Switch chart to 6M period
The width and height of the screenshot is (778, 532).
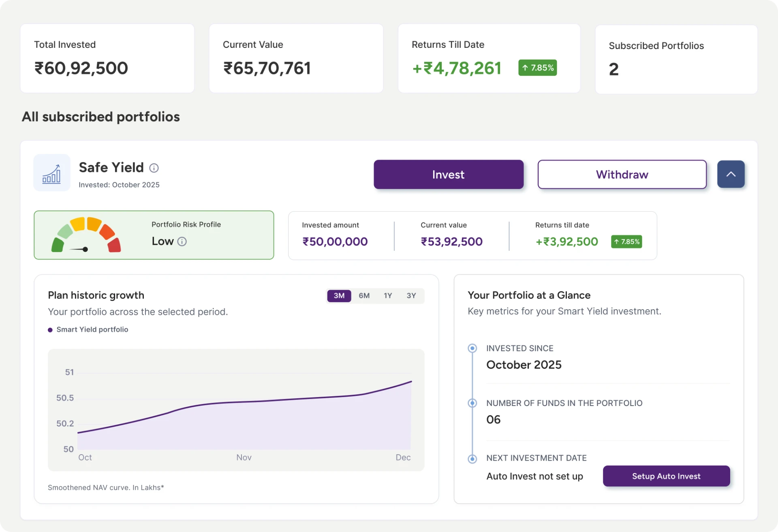pos(364,296)
